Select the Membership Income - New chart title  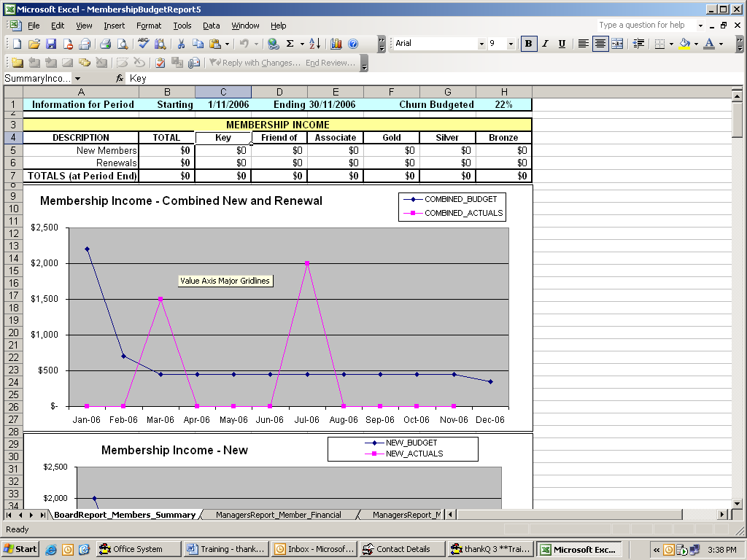(x=174, y=450)
